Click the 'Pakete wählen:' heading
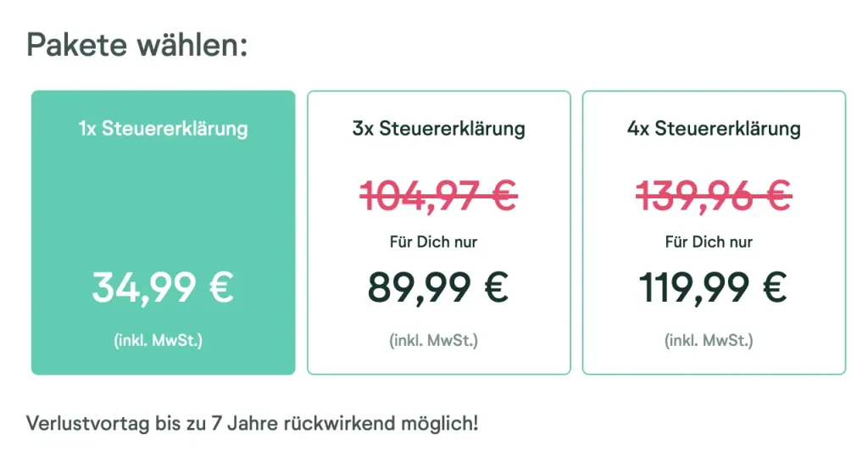The height and width of the screenshot is (462, 868). click(x=137, y=45)
